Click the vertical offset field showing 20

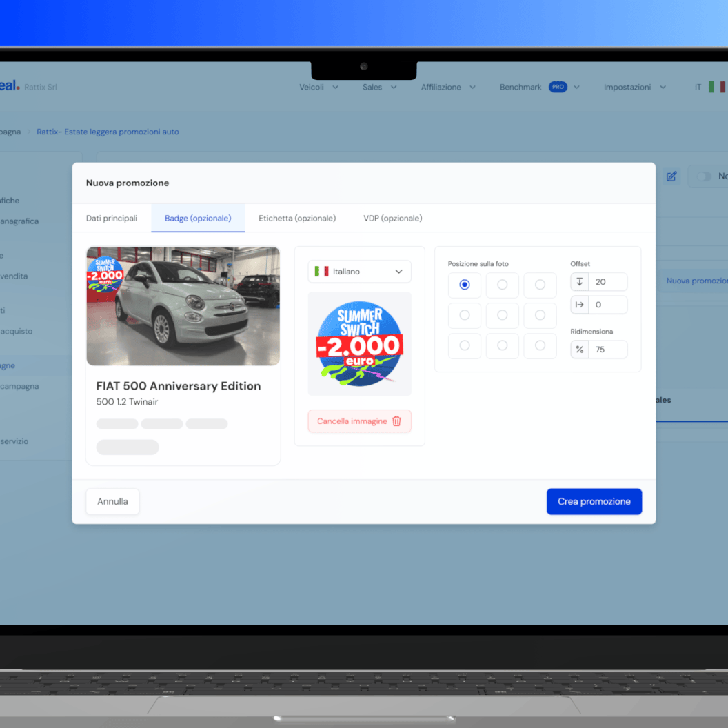608,282
